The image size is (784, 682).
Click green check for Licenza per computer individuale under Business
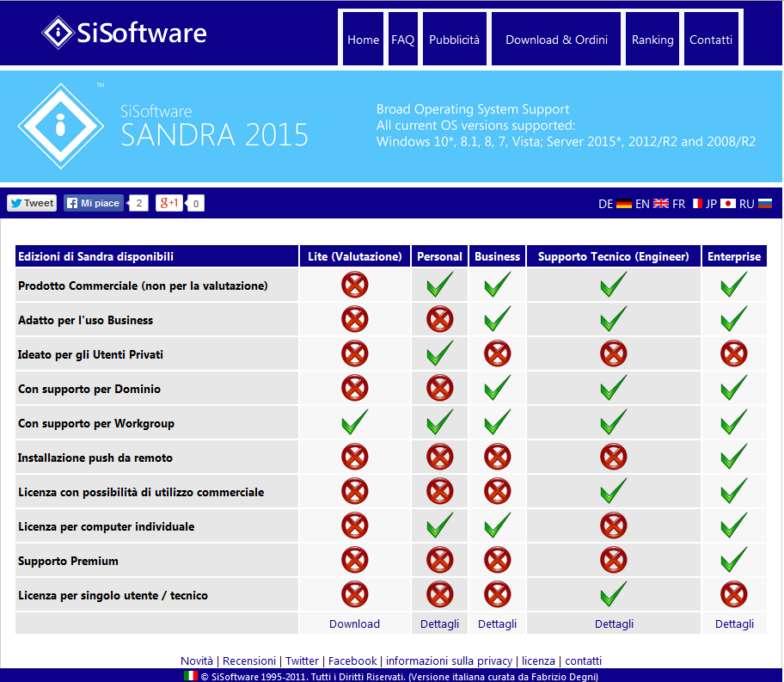coord(498,525)
